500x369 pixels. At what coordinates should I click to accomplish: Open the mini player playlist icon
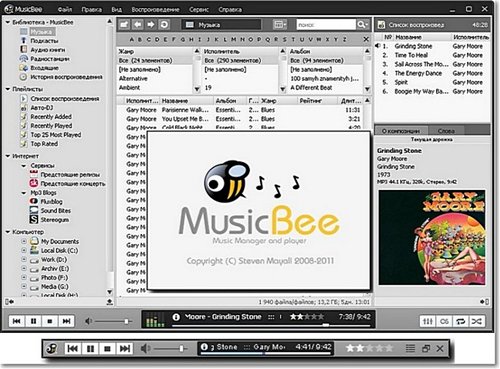point(410,349)
